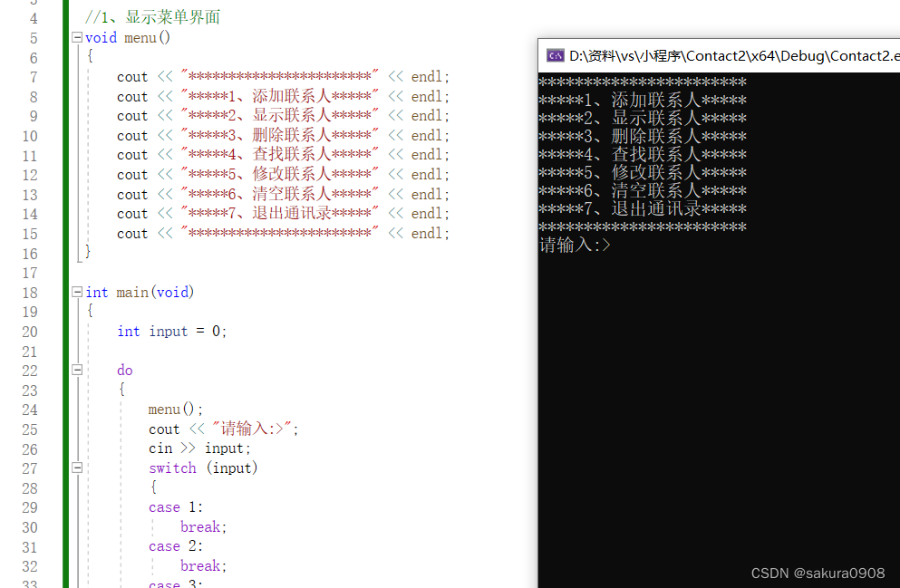Image resolution: width=900 pixels, height=588 pixels.
Task: Click line number 27 in the gutter
Action: coord(30,468)
